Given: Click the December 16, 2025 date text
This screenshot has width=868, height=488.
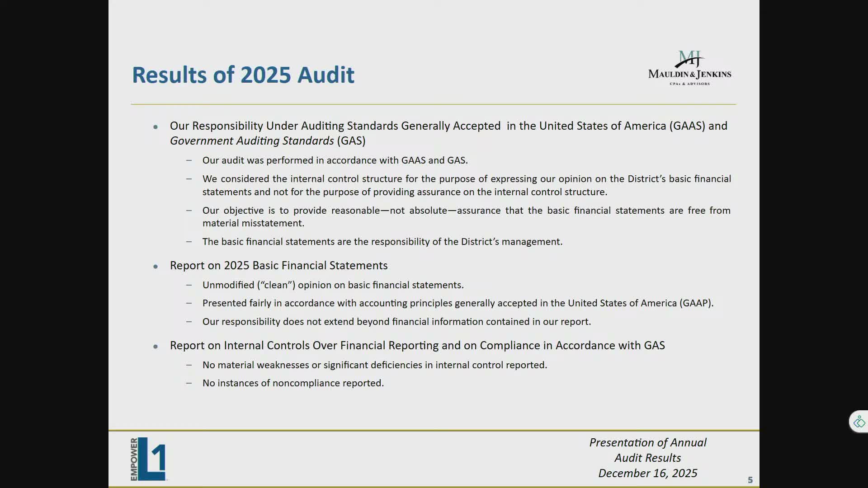Looking at the screenshot, I should pyautogui.click(x=647, y=473).
